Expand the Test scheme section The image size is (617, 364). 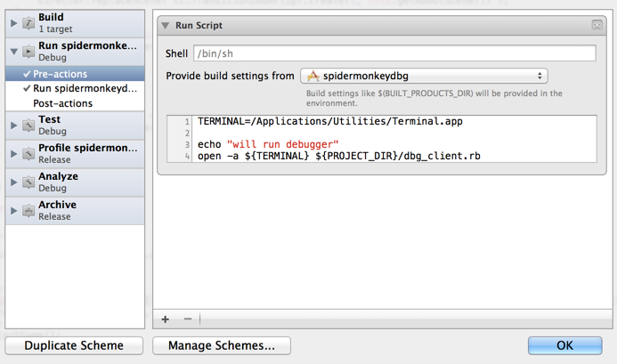pyautogui.click(x=13, y=125)
